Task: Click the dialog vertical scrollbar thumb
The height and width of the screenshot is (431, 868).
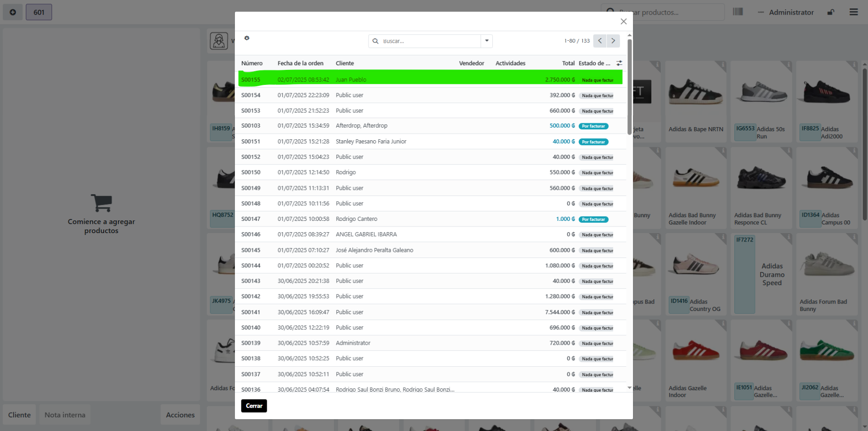Action: pos(629,87)
